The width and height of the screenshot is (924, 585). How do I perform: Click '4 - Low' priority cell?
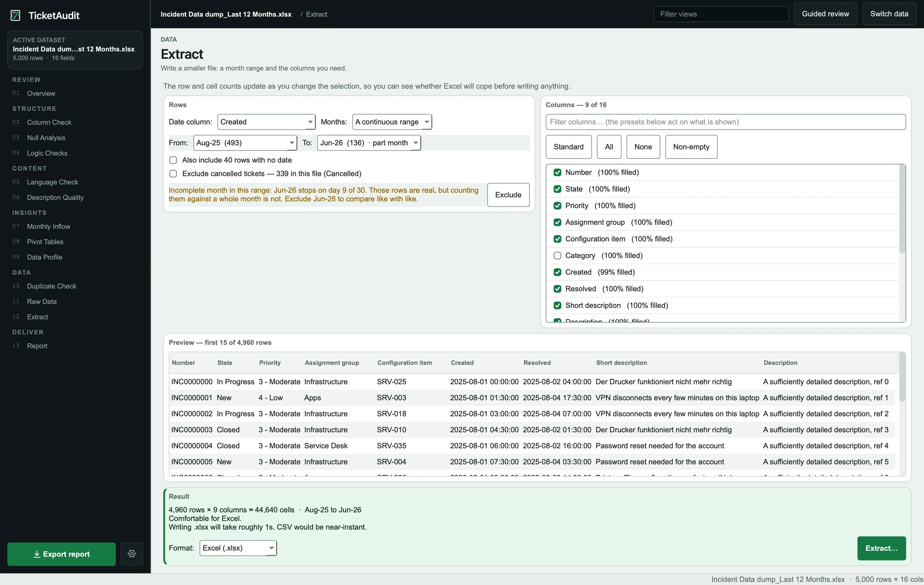(270, 398)
